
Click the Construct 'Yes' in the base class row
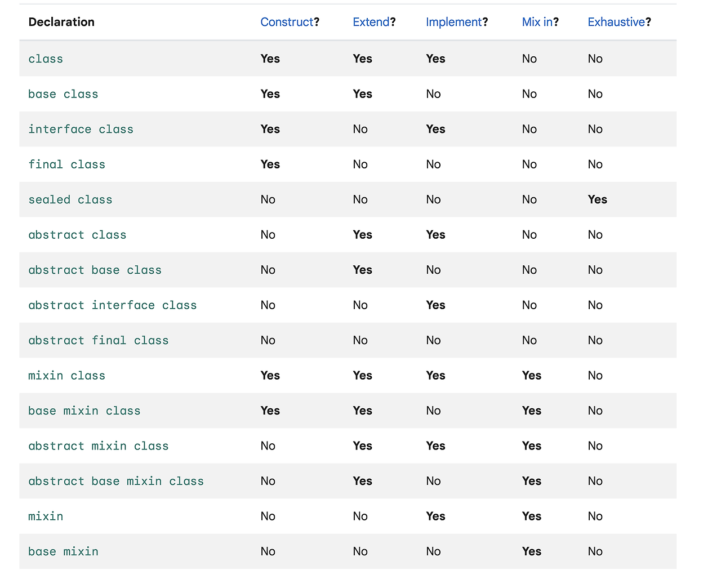[270, 94]
